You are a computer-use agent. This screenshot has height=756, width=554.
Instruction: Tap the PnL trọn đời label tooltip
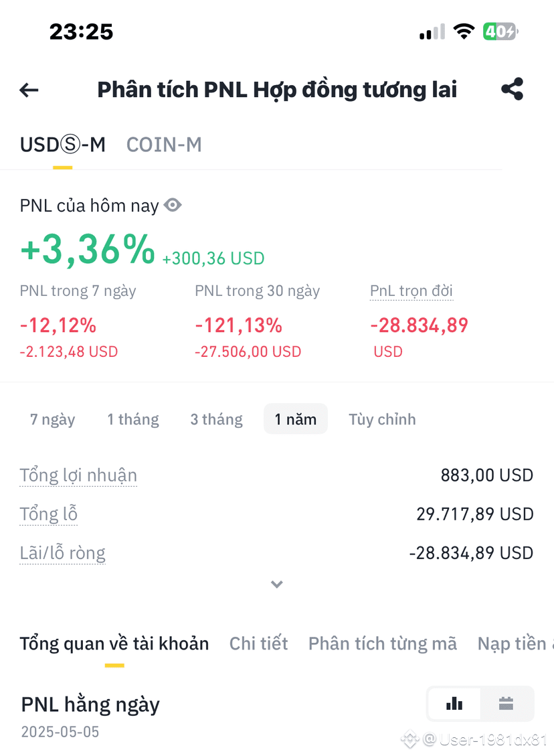click(411, 291)
